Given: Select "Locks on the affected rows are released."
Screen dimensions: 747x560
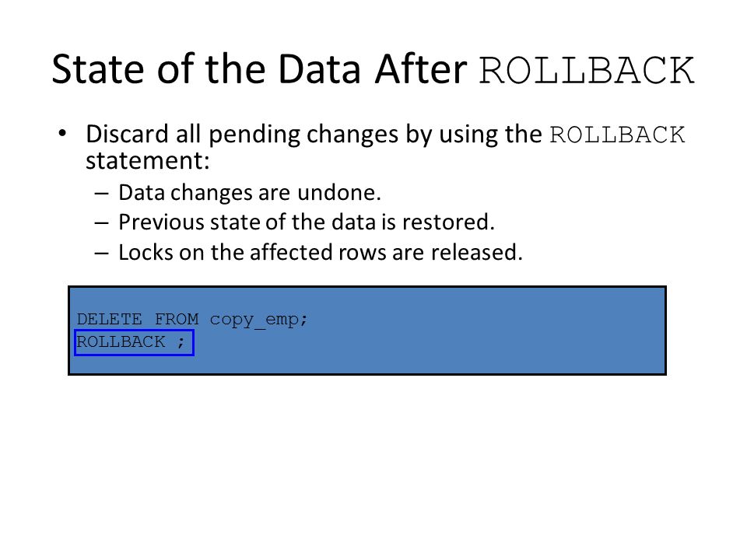Looking at the screenshot, I should point(320,252).
